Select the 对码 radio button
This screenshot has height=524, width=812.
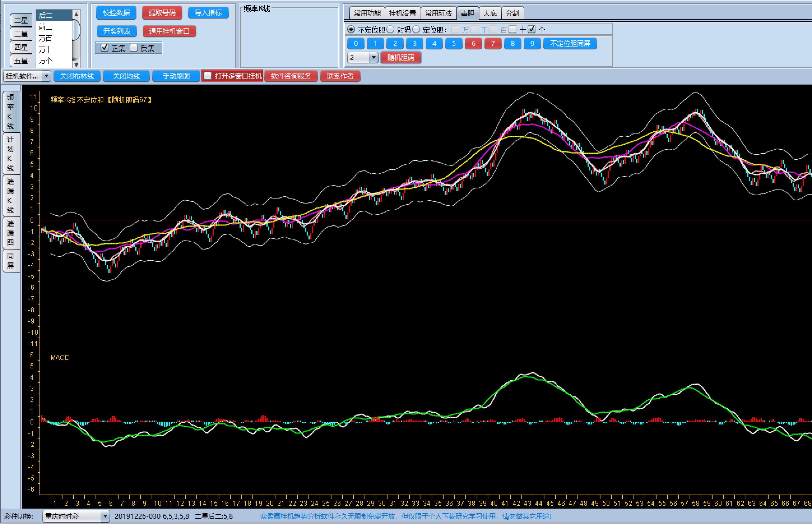point(391,30)
